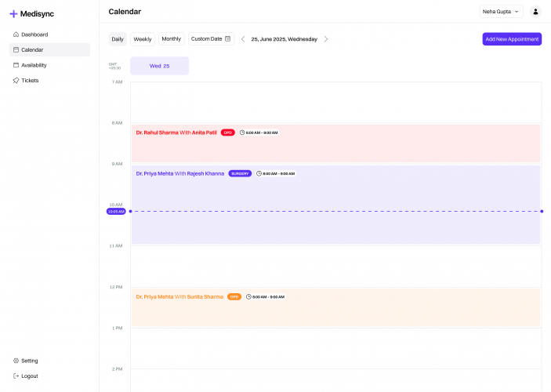This screenshot has height=392, width=551.
Task: Open Dr. Priya Mehta with Sunita Sharma appointment
Action: point(335,307)
